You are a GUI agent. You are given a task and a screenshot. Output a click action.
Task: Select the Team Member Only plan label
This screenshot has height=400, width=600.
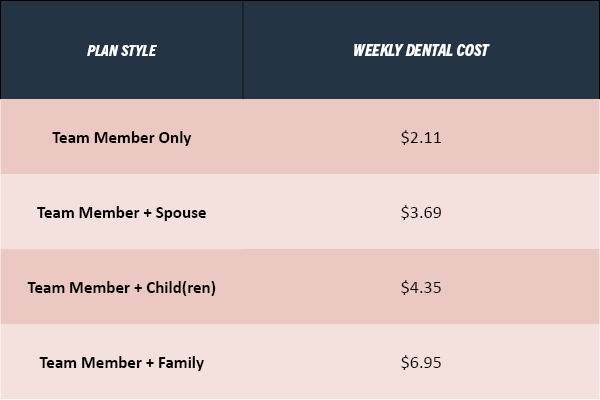tap(122, 138)
